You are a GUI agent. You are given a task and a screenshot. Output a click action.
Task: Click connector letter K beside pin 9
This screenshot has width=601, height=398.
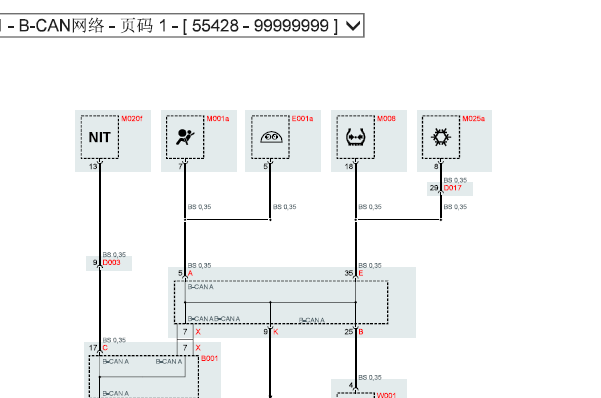[276, 332]
